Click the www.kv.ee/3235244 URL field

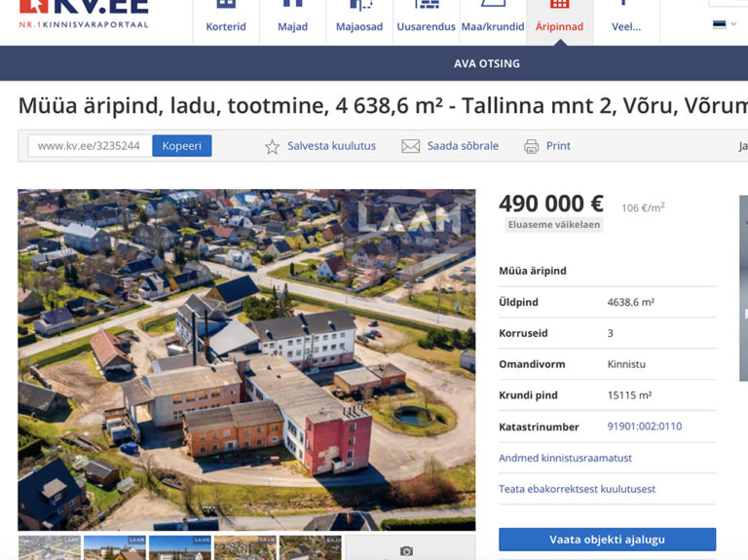pyautogui.click(x=89, y=146)
